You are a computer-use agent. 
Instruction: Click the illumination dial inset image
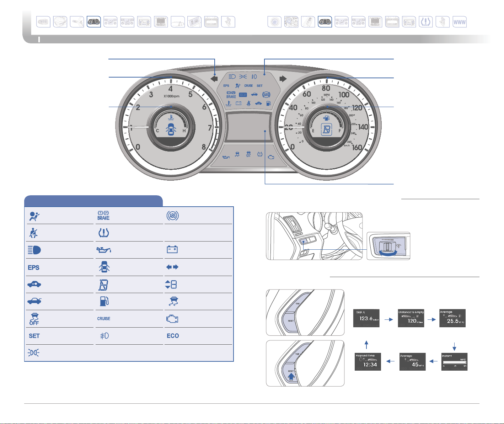pos(388,246)
